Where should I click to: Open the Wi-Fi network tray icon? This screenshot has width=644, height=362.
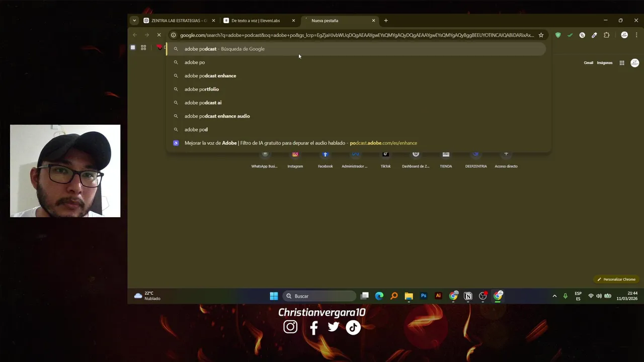[x=591, y=296]
